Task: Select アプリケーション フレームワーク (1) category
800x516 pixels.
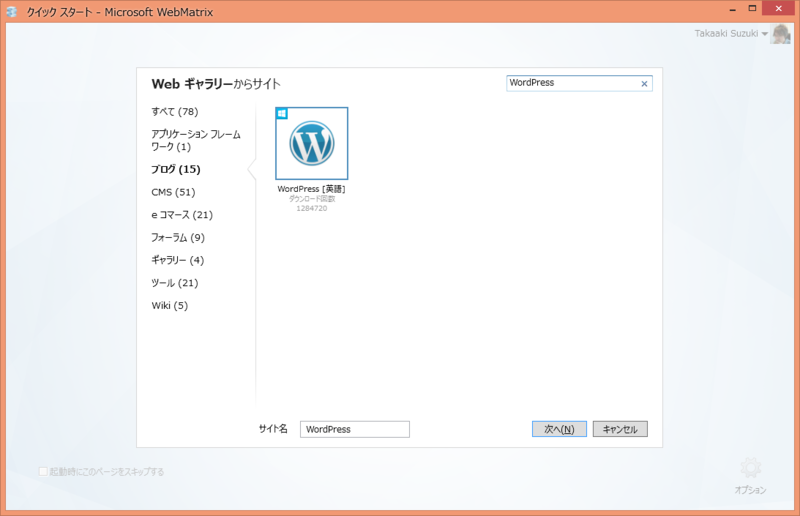Action: click(x=196, y=140)
